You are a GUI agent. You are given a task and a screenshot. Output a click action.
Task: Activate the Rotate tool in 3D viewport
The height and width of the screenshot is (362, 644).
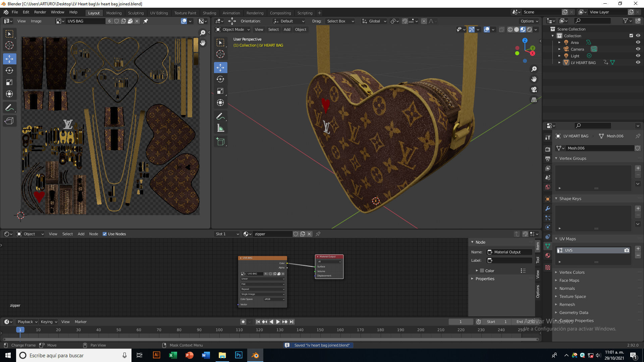pos(220,79)
